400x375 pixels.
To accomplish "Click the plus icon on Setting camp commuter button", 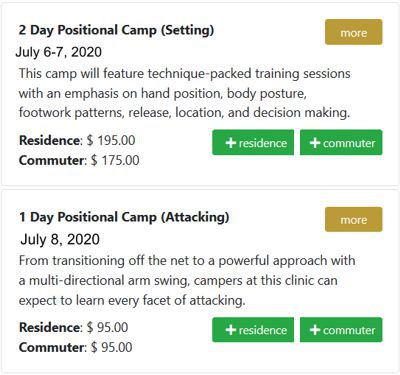I will 315,143.
